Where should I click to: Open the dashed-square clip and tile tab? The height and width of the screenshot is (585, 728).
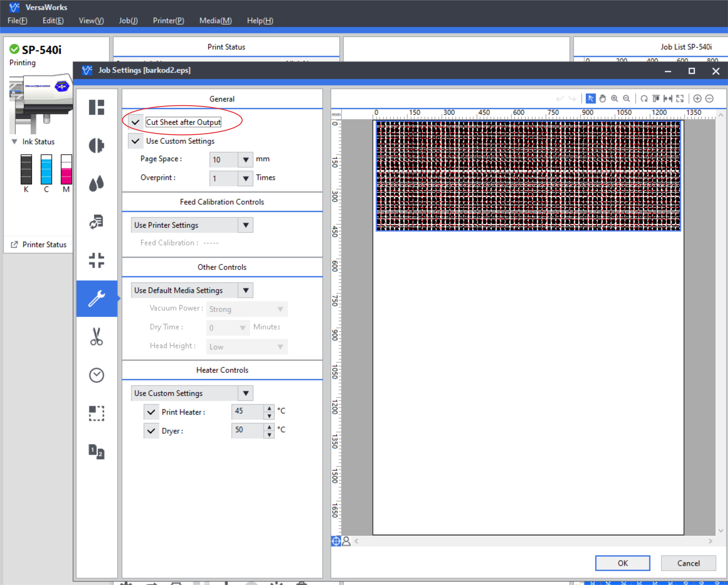(x=97, y=413)
